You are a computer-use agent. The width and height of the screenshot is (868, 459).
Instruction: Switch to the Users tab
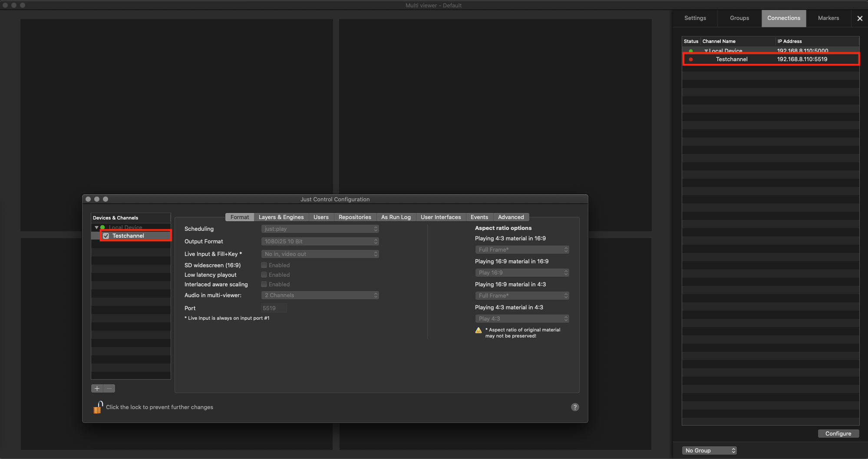[x=321, y=217]
